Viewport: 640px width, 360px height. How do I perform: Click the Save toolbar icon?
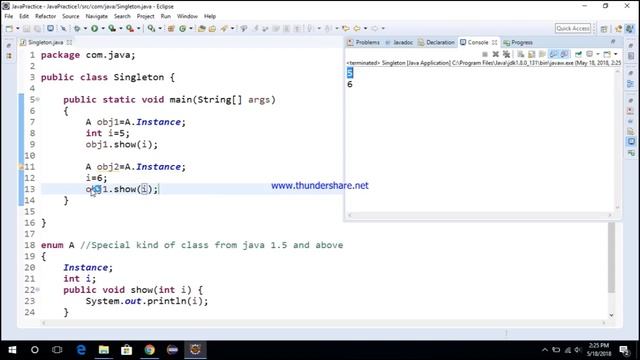pos(27,29)
